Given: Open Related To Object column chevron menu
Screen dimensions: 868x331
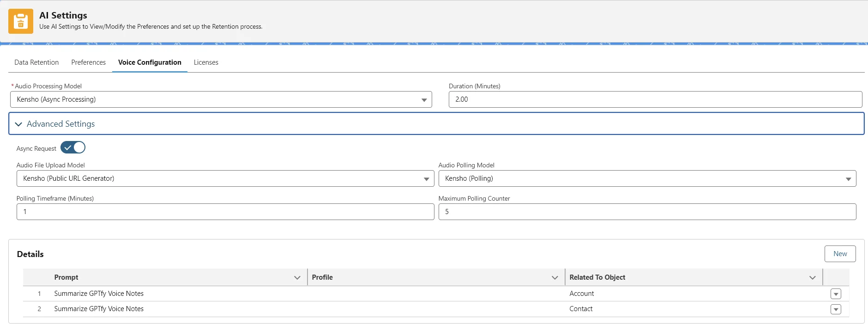Looking at the screenshot, I should [x=812, y=277].
